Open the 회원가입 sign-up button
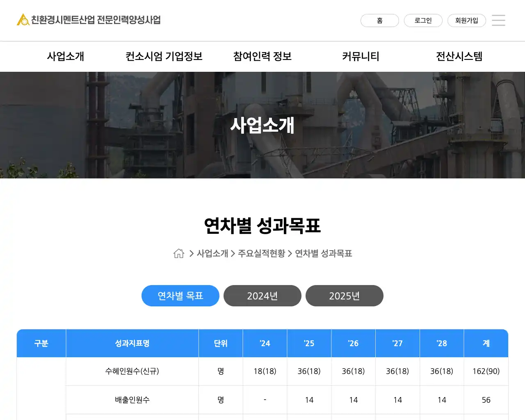Screen dimensions: 525x420 (x=466, y=21)
